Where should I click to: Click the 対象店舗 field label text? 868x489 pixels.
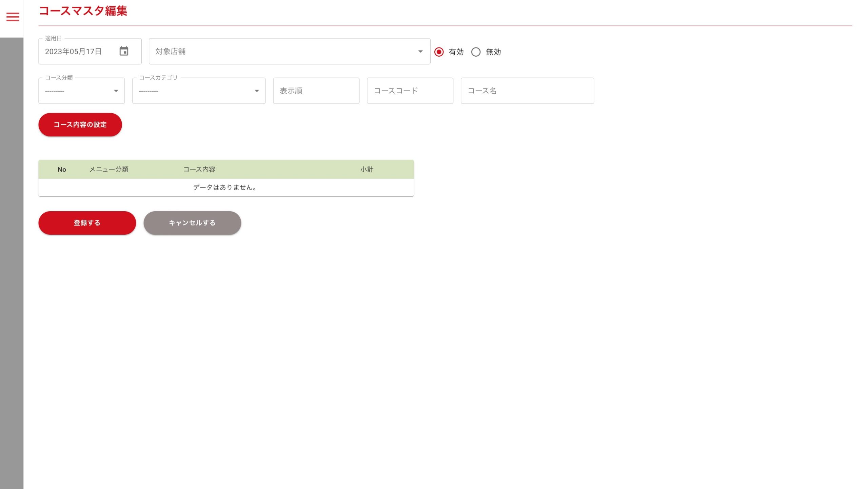pyautogui.click(x=170, y=52)
